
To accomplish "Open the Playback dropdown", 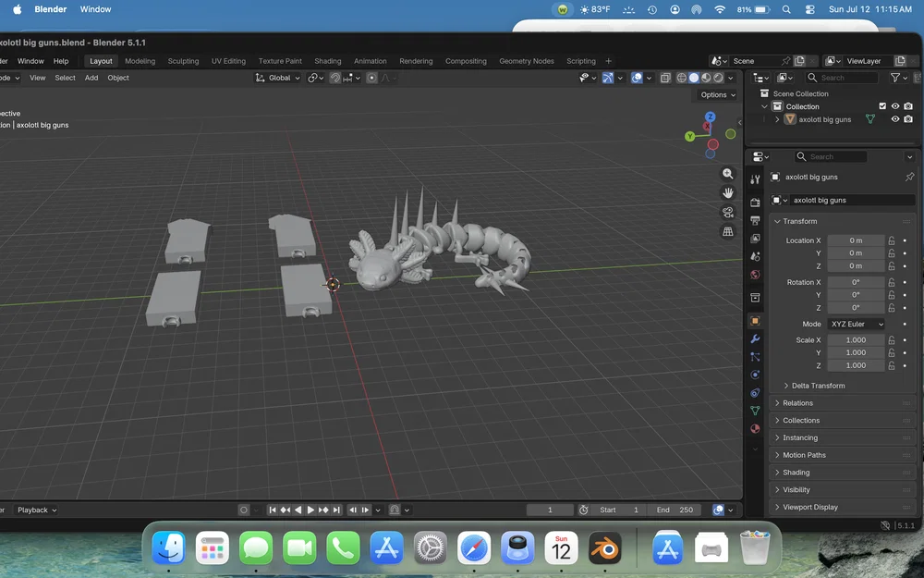I will [x=36, y=510].
